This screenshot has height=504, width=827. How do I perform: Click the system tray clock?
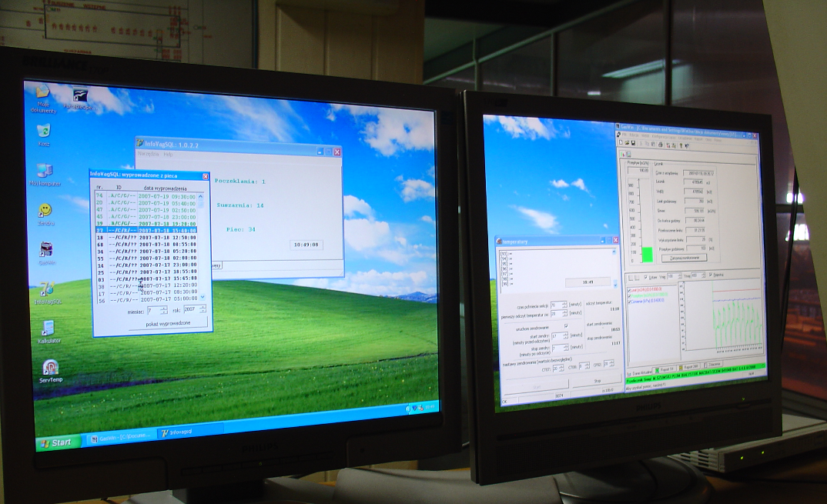coord(430,406)
